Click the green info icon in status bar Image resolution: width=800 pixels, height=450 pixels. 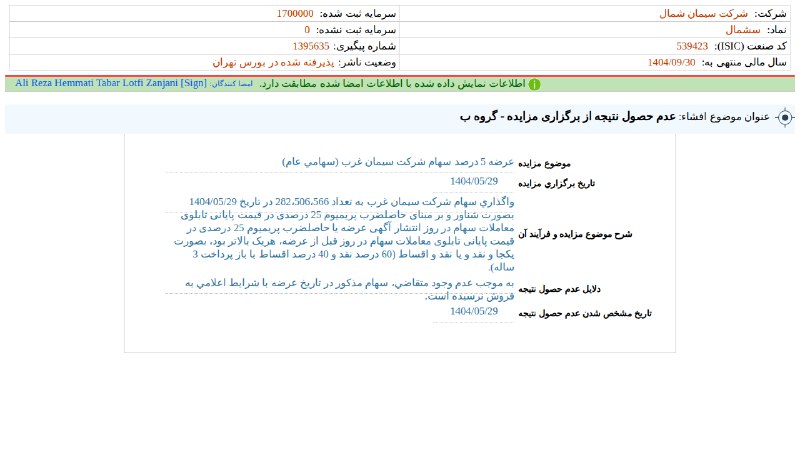pyautogui.click(x=534, y=84)
